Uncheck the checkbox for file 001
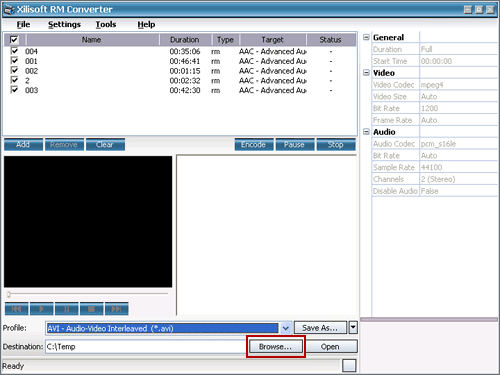The width and height of the screenshot is (500, 375). pyautogui.click(x=14, y=61)
